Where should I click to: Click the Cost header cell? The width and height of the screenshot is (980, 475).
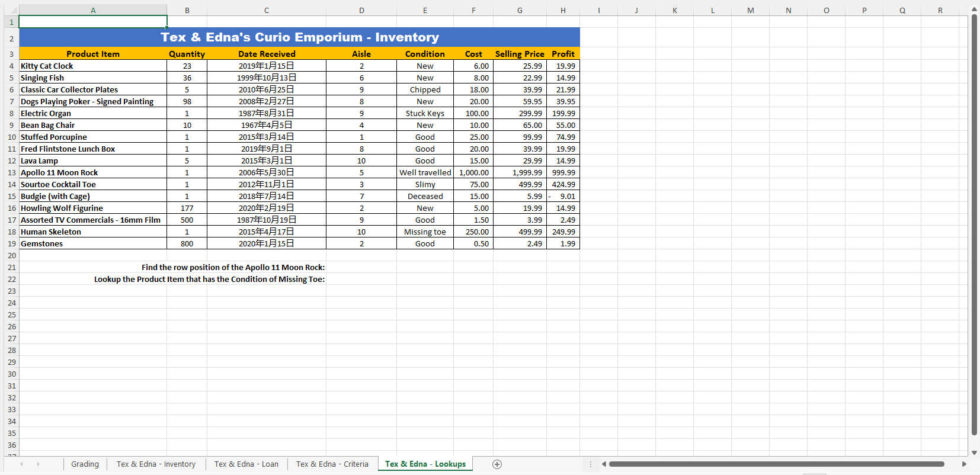click(x=473, y=54)
